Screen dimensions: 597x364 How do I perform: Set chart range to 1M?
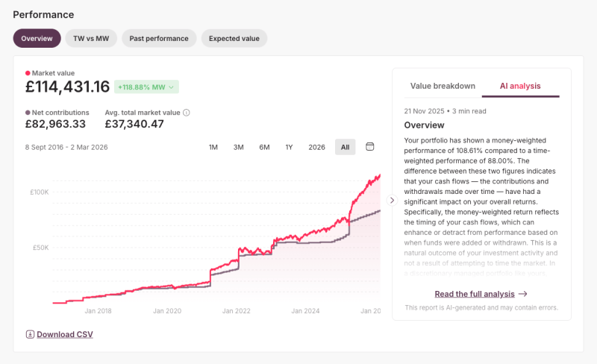point(213,147)
